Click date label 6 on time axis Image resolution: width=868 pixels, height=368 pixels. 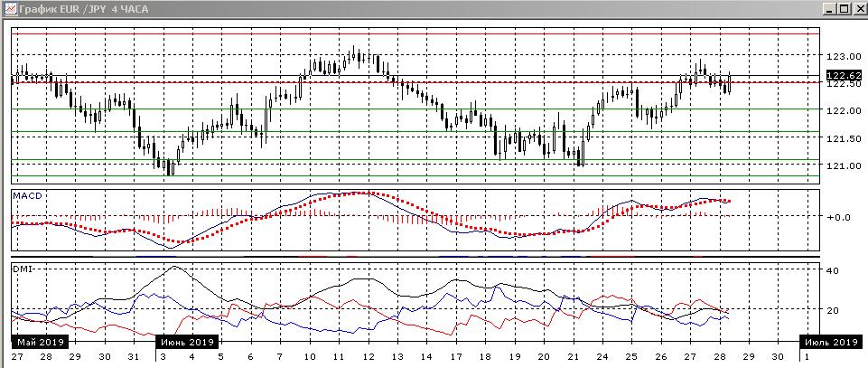click(x=250, y=356)
